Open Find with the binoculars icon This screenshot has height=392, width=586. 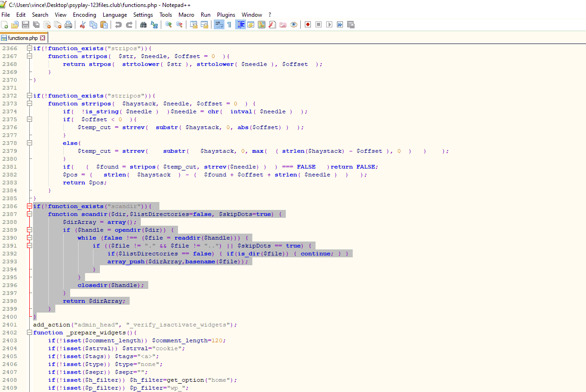pos(143,25)
